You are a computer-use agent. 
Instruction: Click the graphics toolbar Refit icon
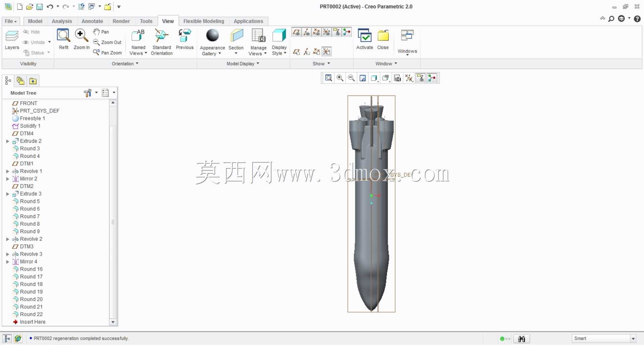[329, 78]
